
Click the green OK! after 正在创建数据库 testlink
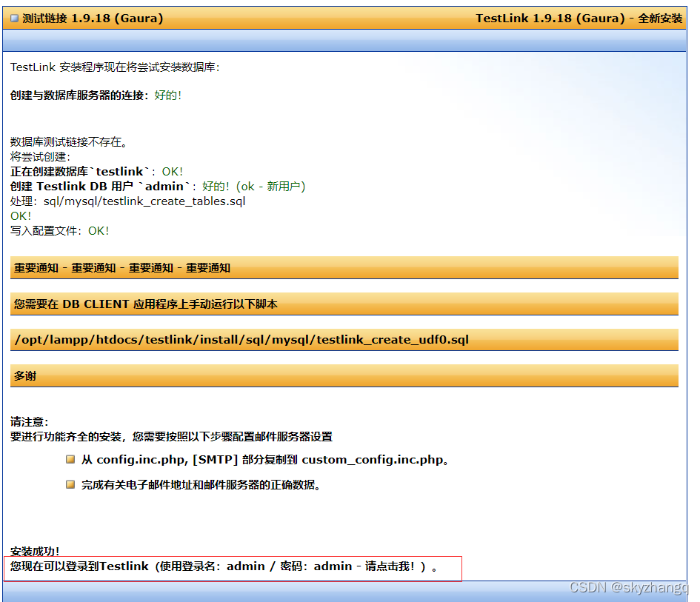(x=173, y=171)
